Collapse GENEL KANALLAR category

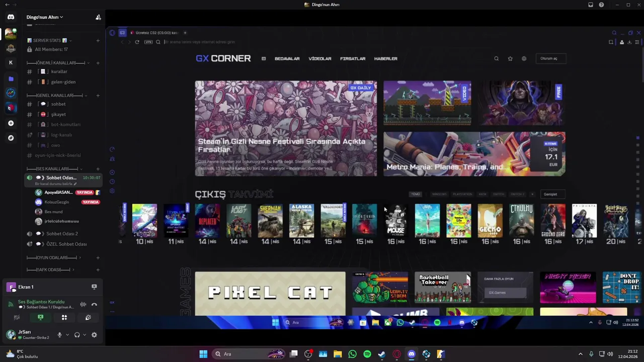[57, 96]
